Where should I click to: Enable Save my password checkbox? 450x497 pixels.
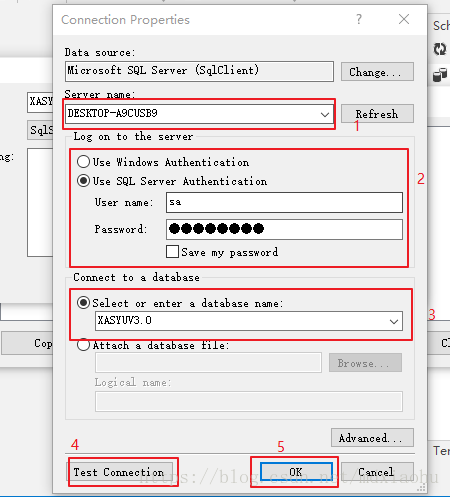pyautogui.click(x=172, y=252)
